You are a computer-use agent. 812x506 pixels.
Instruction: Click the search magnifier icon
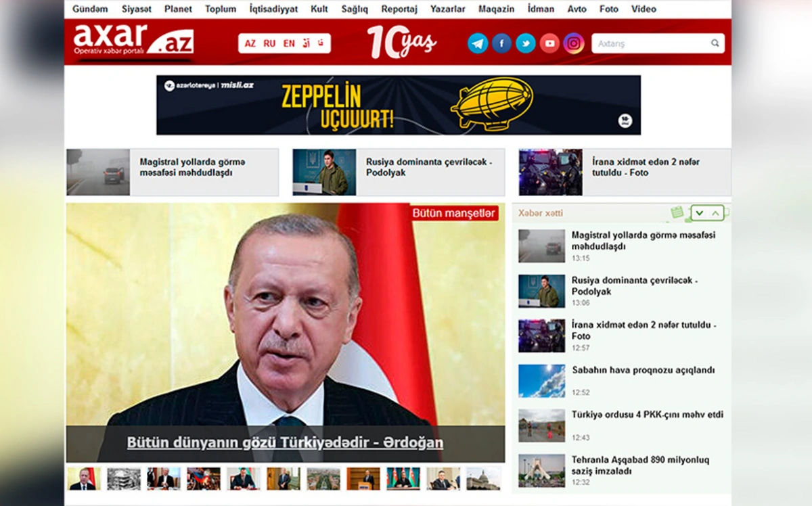tap(714, 42)
